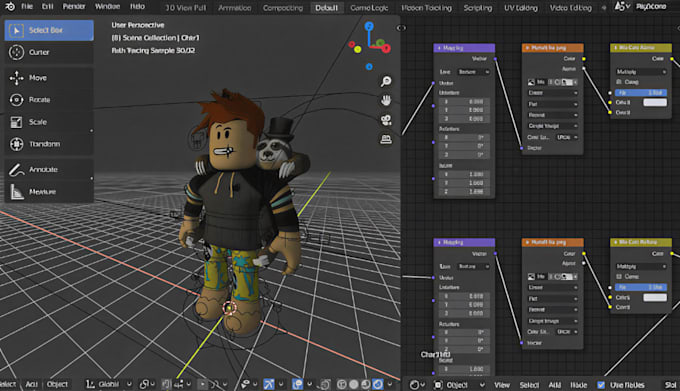Open Select menu in node editor header
Image resolution: width=680 pixels, height=391 pixels.
(529, 385)
